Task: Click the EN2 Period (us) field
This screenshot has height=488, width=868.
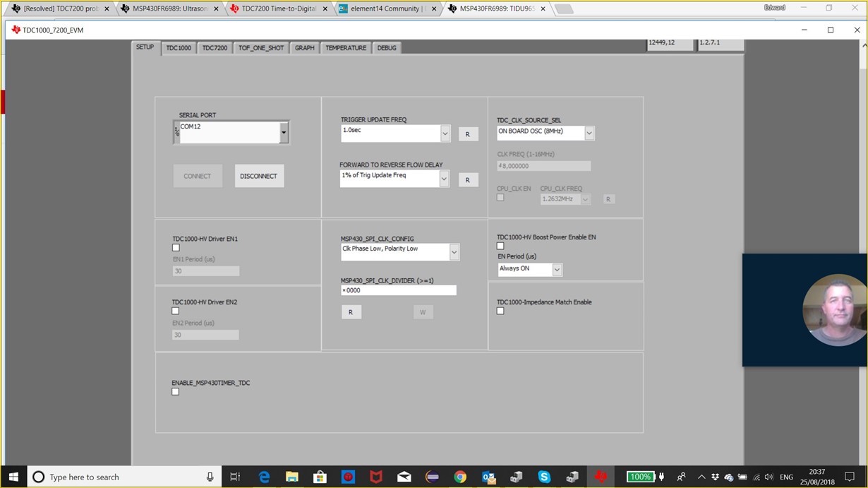Action: [205, 335]
